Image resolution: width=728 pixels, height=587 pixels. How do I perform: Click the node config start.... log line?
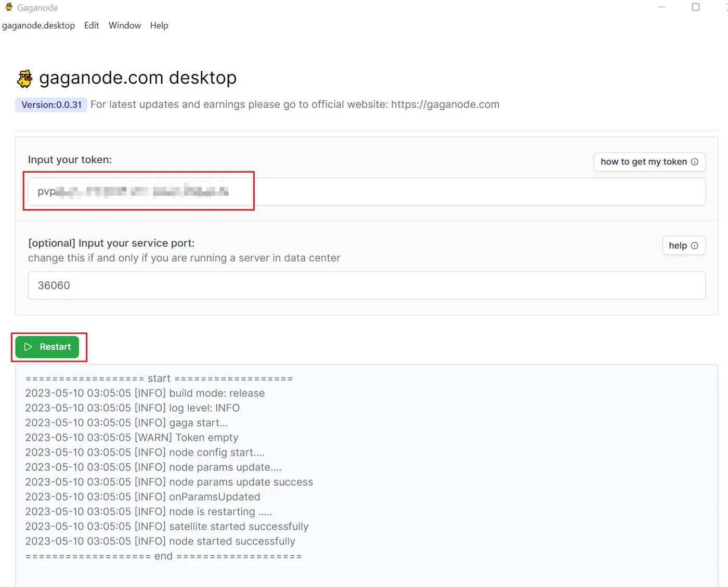pos(145,452)
